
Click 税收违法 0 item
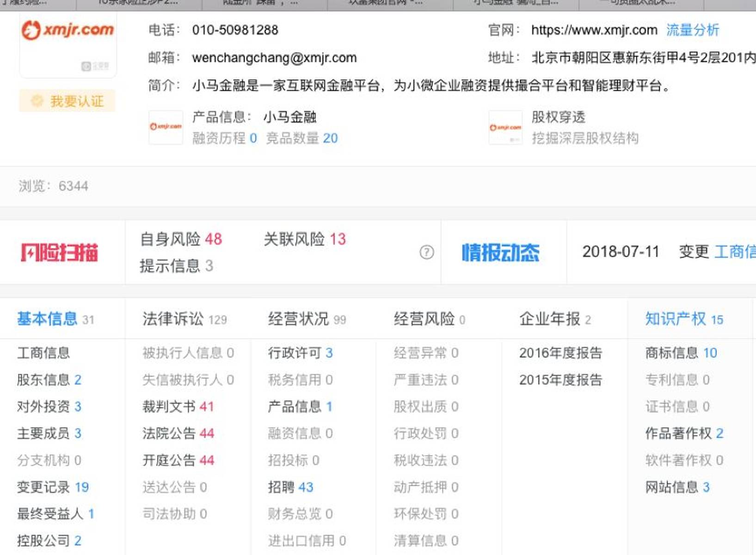click(x=426, y=460)
